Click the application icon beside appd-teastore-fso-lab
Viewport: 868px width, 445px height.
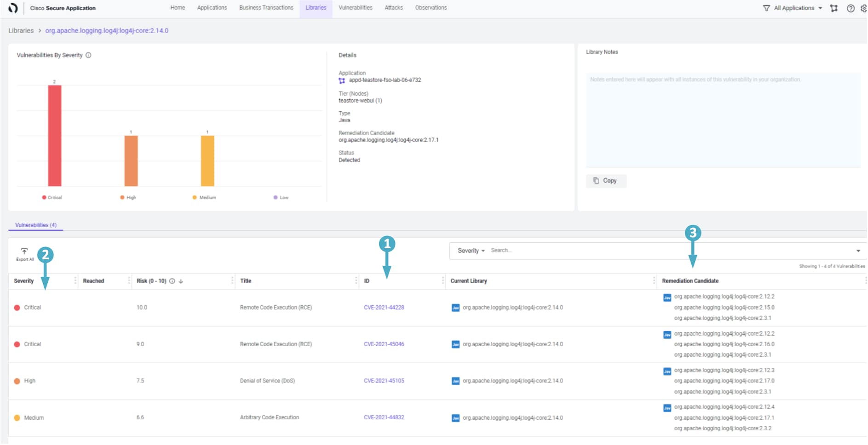pos(342,80)
